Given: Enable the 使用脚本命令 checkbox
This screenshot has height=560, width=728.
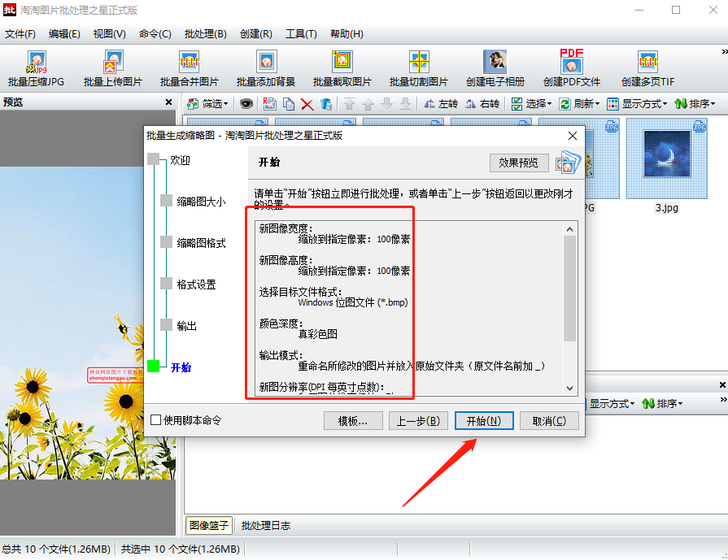Looking at the screenshot, I should click(156, 420).
